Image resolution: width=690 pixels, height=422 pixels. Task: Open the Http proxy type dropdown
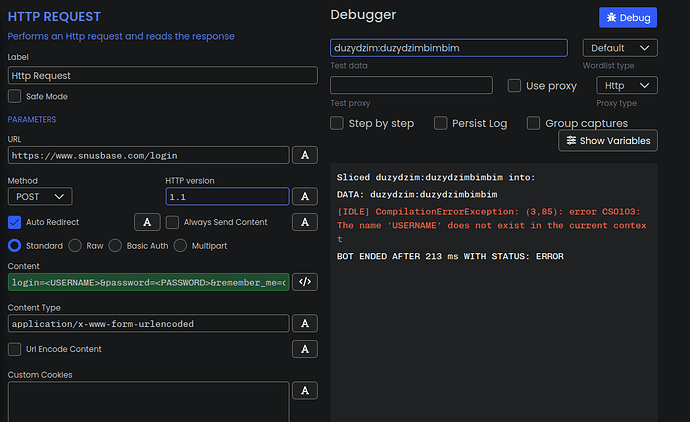(627, 85)
